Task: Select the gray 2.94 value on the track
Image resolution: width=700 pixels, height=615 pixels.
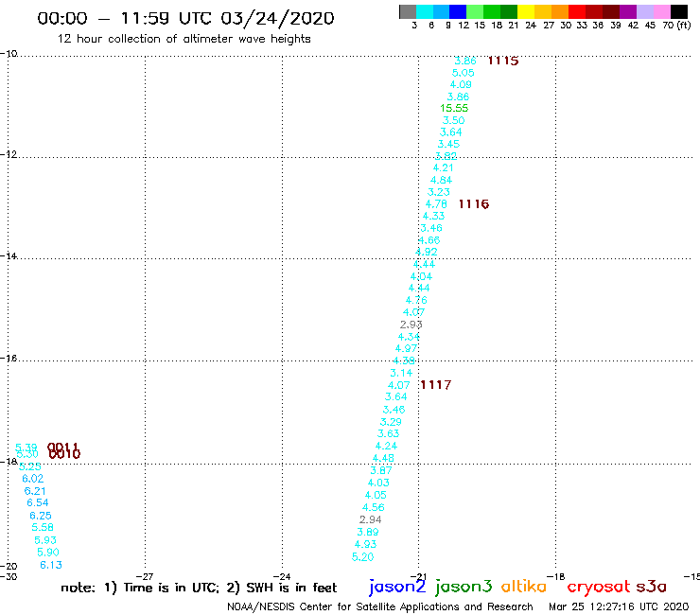Action: (371, 519)
